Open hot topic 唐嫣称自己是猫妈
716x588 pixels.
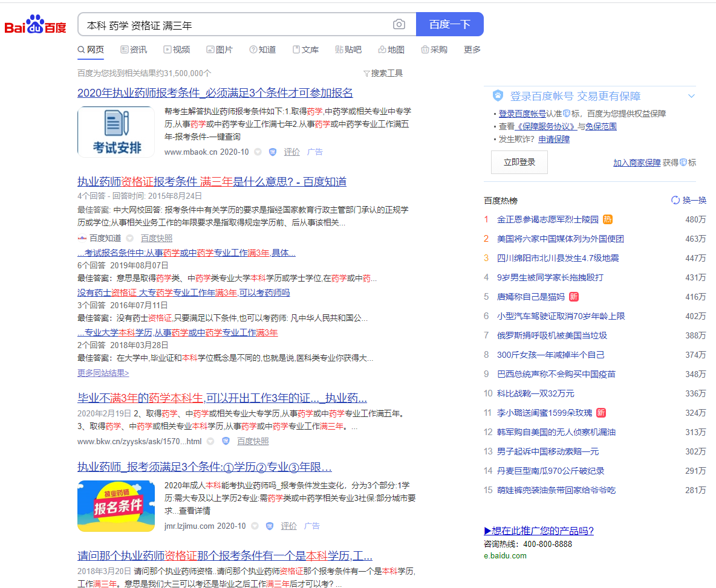[x=530, y=297]
